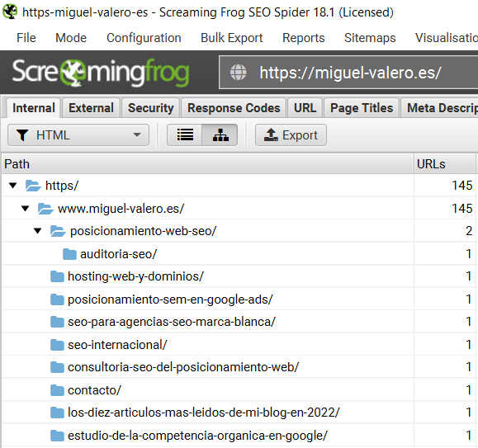This screenshot has height=448, width=478.
Task: Switch to list view icon
Action: [185, 135]
